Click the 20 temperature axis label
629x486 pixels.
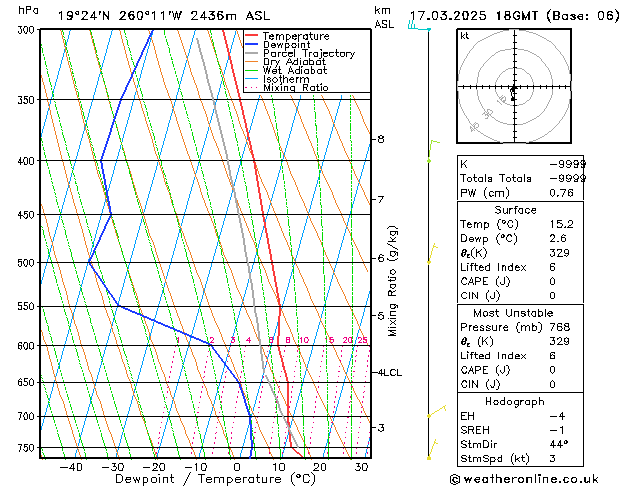coord(320,467)
